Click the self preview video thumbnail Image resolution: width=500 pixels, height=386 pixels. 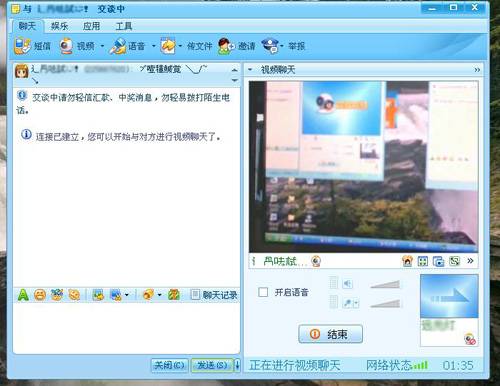[x=449, y=296]
